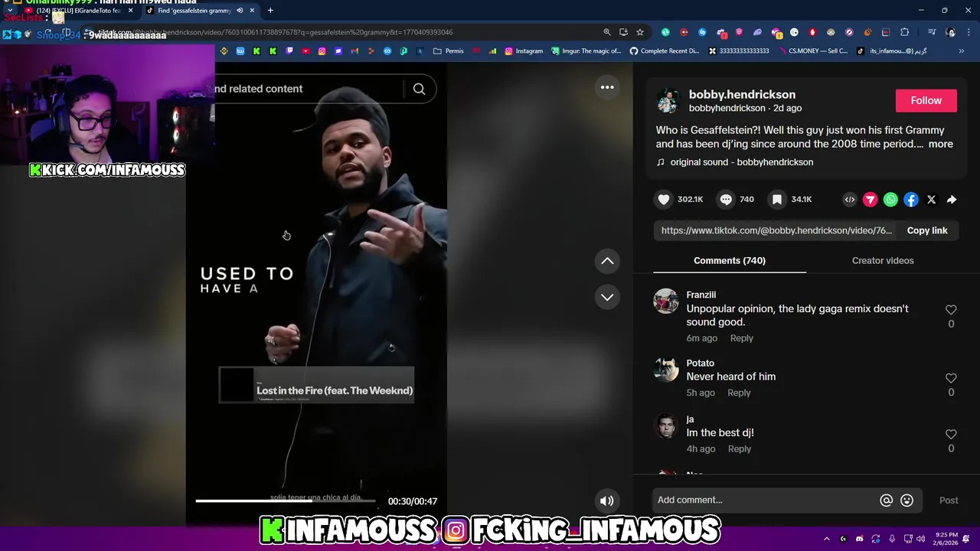
Task: Go to the next video arrow
Action: [x=607, y=297]
